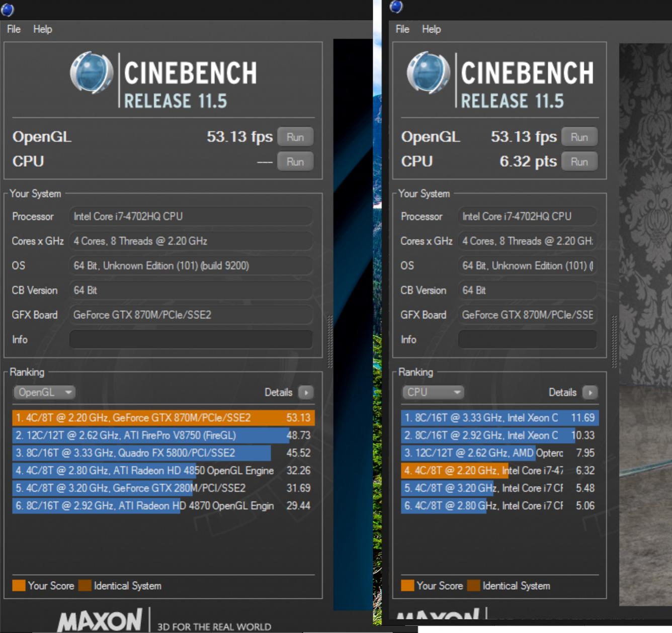Viewport: 672px width, 633px height.
Task: Run the OpenGL test in the left window
Action: pos(295,137)
